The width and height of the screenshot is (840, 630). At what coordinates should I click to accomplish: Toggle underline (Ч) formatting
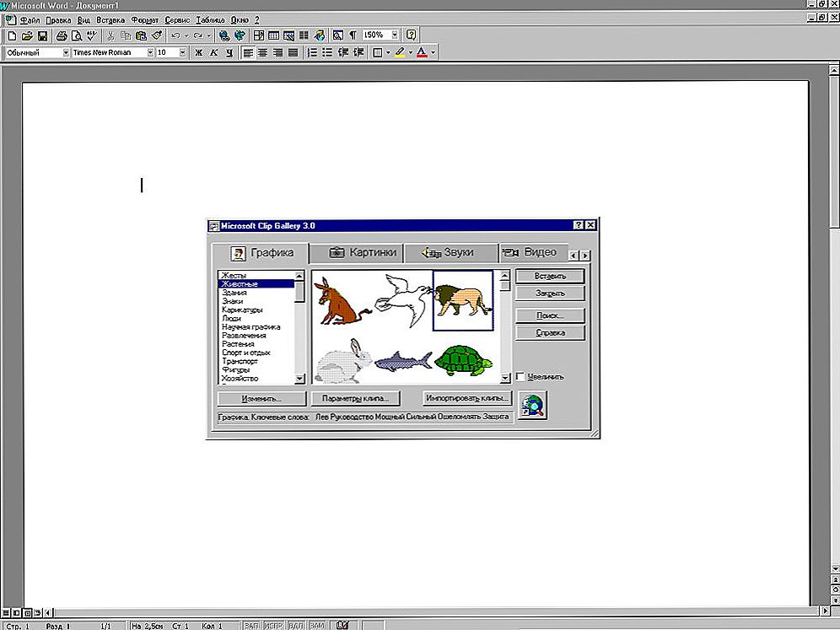click(229, 52)
